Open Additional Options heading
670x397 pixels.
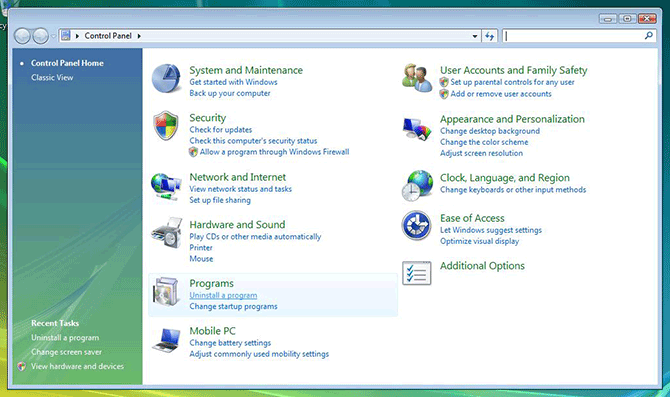[482, 266]
